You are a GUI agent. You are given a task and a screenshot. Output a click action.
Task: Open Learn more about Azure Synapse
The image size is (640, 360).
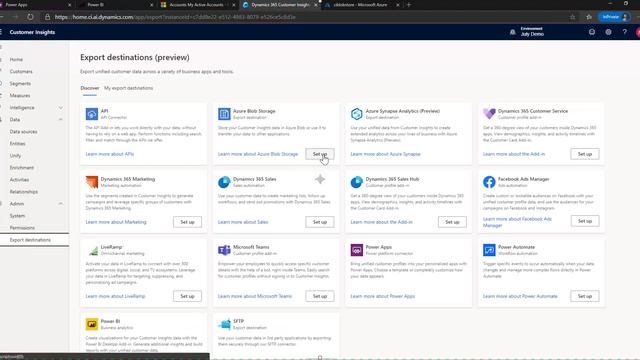click(x=385, y=154)
